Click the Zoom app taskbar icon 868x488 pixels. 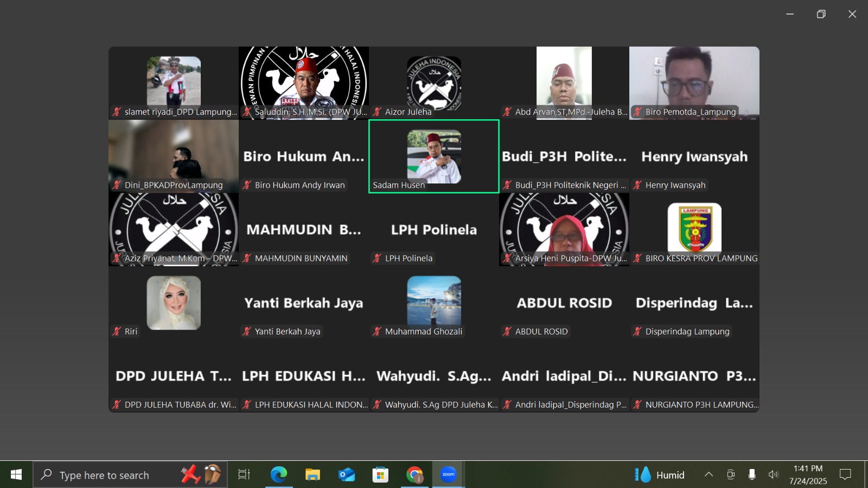(448, 475)
